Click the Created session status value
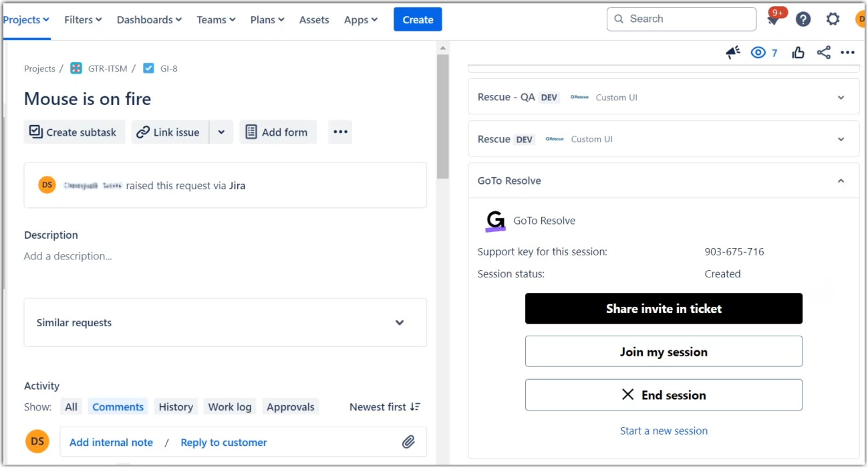The height and width of the screenshot is (468, 868). pyautogui.click(x=722, y=273)
